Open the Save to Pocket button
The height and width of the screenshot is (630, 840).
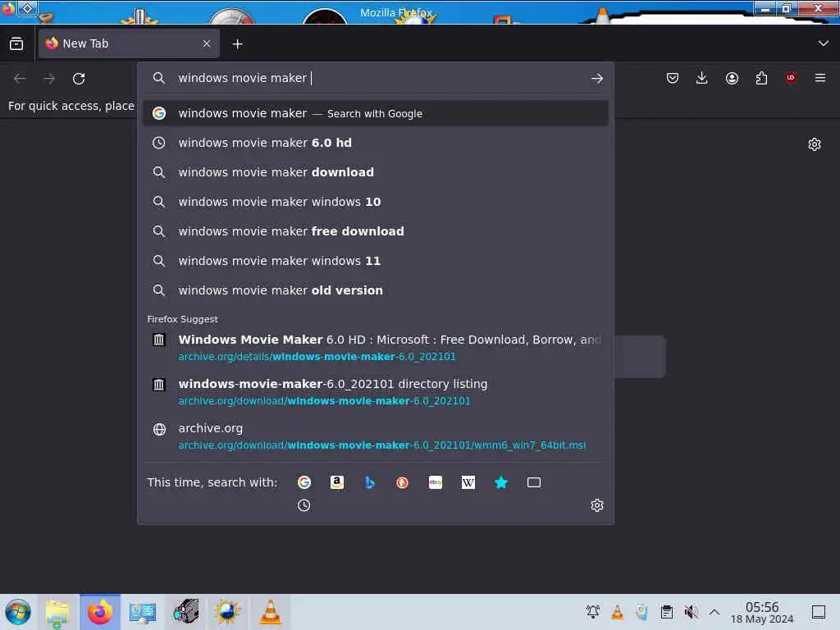pyautogui.click(x=673, y=78)
